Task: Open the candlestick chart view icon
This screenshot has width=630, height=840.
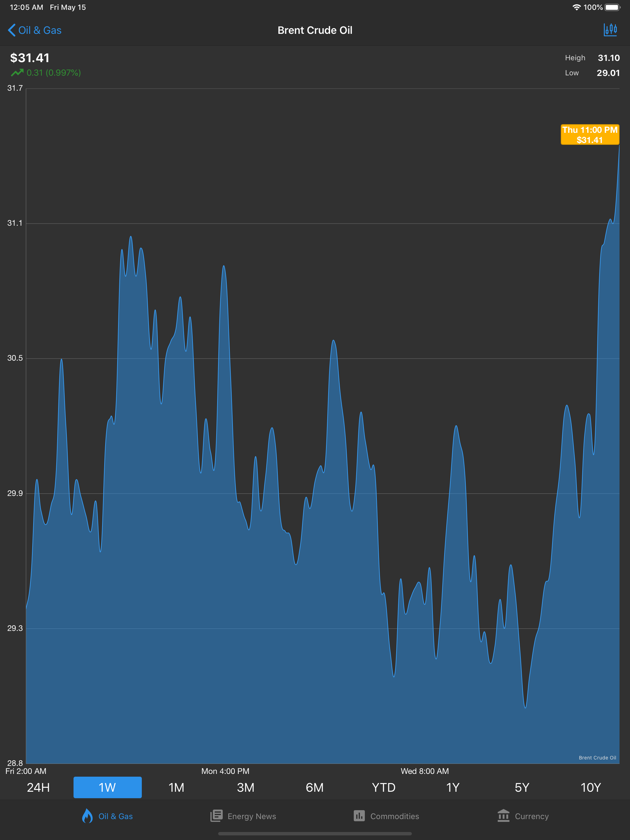Action: [x=610, y=30]
